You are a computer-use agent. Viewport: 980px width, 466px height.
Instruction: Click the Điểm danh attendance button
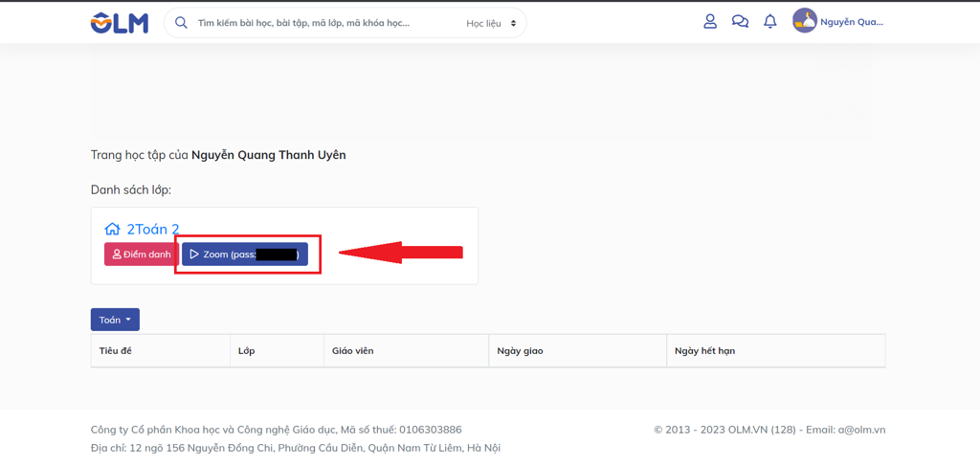[142, 255]
